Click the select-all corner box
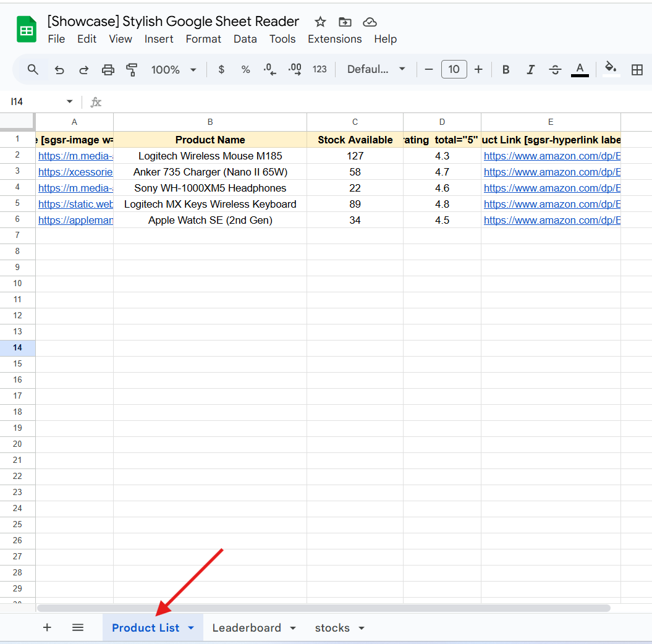652x644 pixels. 17,121
